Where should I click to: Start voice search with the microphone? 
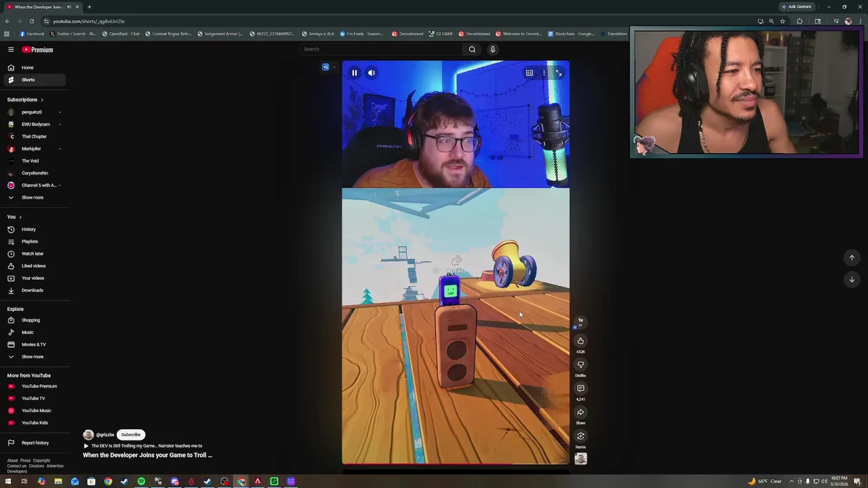click(x=493, y=49)
